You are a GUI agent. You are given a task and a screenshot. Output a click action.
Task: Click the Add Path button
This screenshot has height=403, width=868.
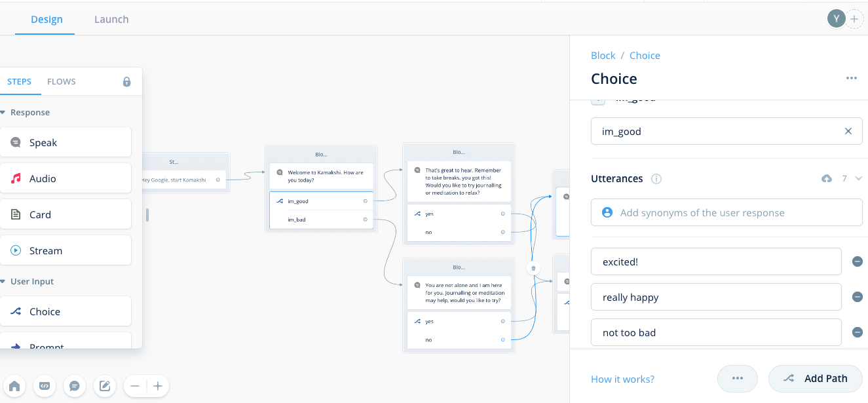tap(816, 378)
